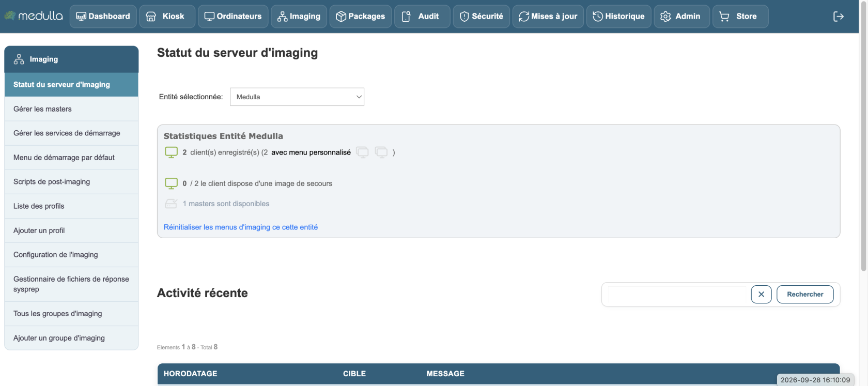Click the green monitor icon beside registered clients
868x386 pixels.
click(171, 152)
